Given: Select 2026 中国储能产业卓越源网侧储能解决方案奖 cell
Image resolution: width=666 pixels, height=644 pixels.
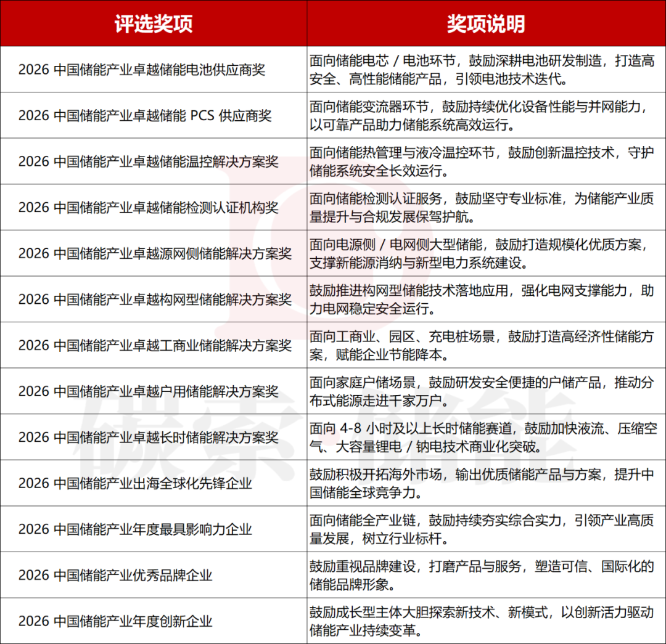Looking at the screenshot, I should pyautogui.click(x=155, y=253).
